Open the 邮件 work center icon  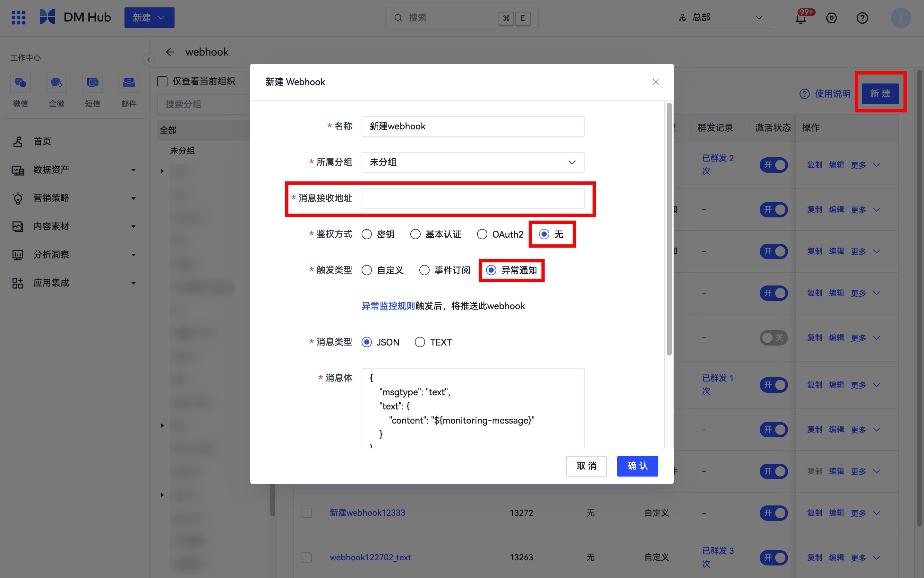(x=129, y=83)
